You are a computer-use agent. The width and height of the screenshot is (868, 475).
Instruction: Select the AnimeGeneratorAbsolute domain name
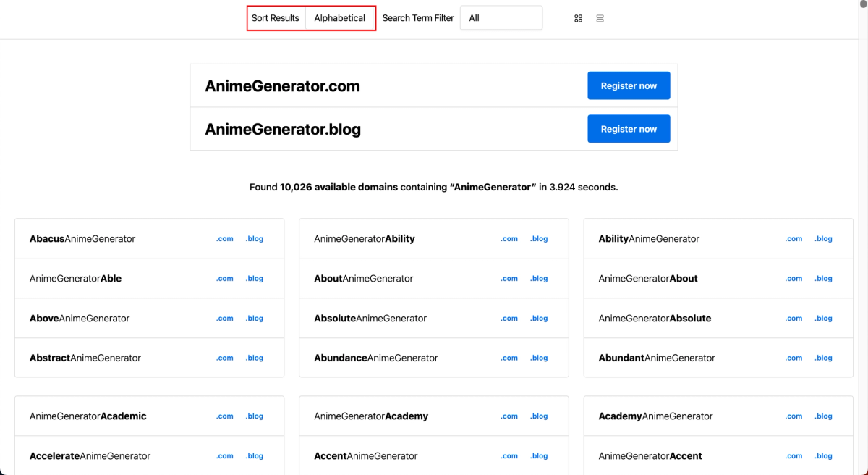point(655,319)
